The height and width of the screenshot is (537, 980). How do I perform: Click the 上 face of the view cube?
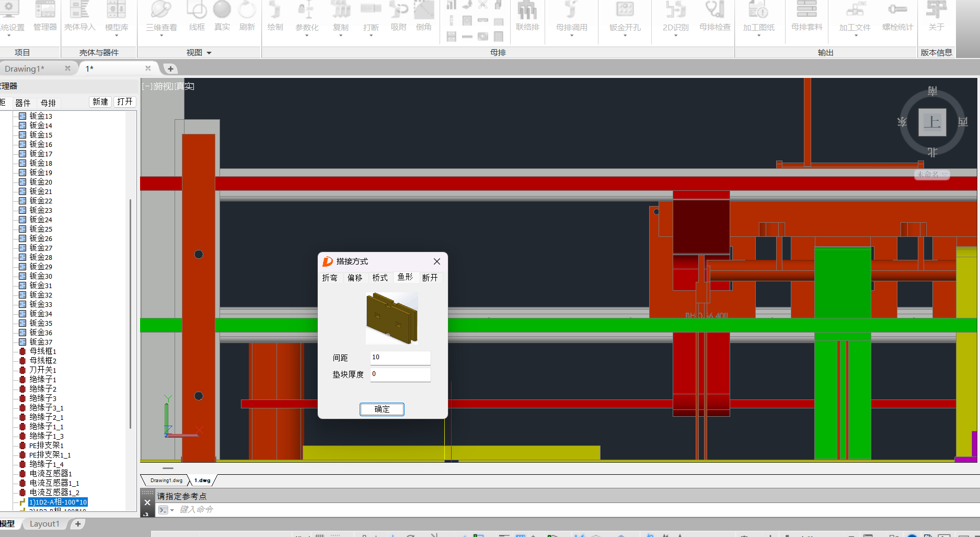pos(932,122)
